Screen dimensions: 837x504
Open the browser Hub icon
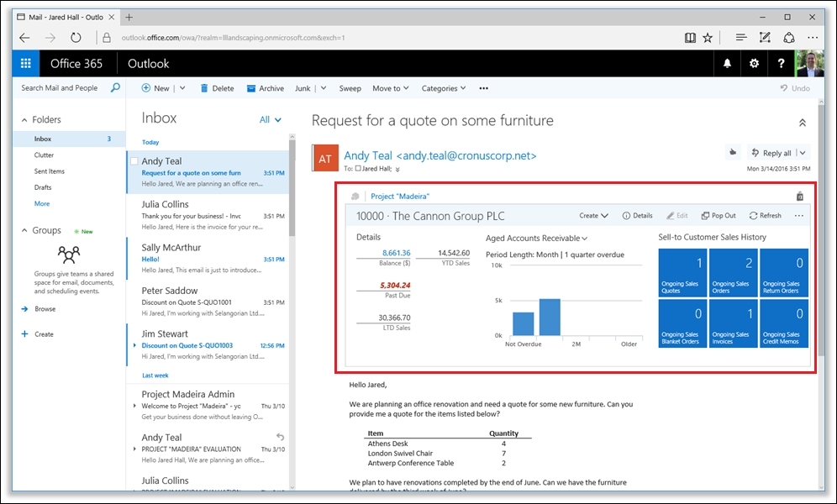741,37
